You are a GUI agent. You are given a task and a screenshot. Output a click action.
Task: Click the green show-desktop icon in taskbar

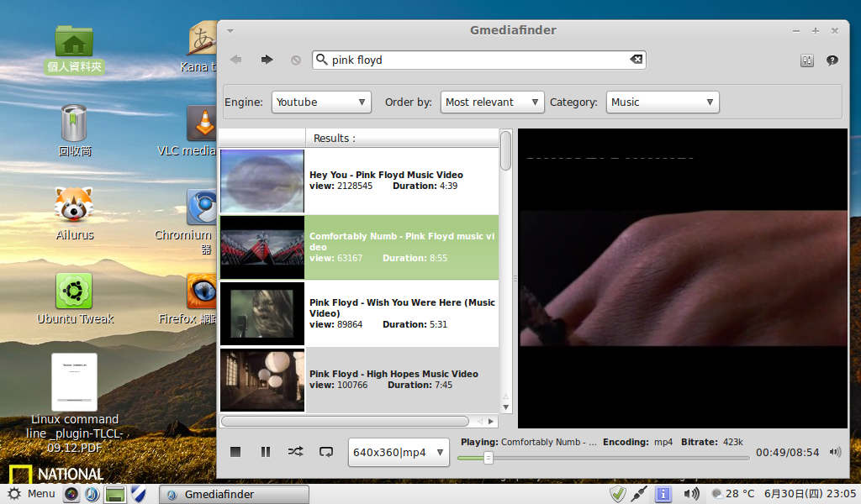[114, 494]
